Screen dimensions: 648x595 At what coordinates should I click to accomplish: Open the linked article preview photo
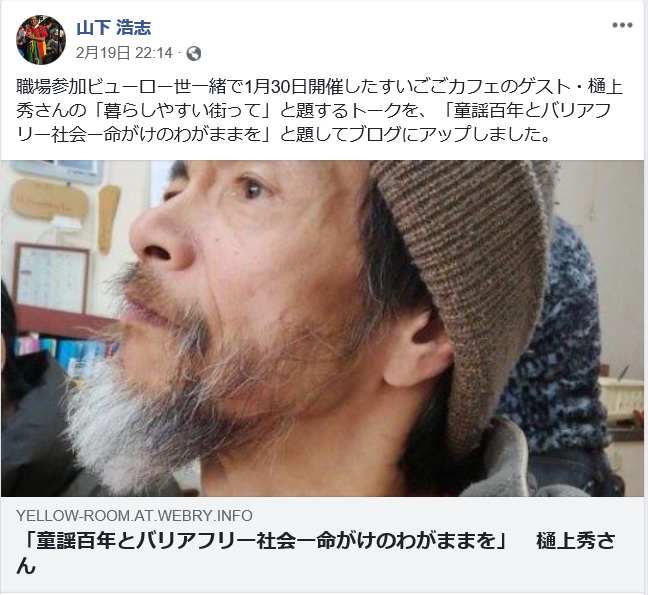(322, 328)
